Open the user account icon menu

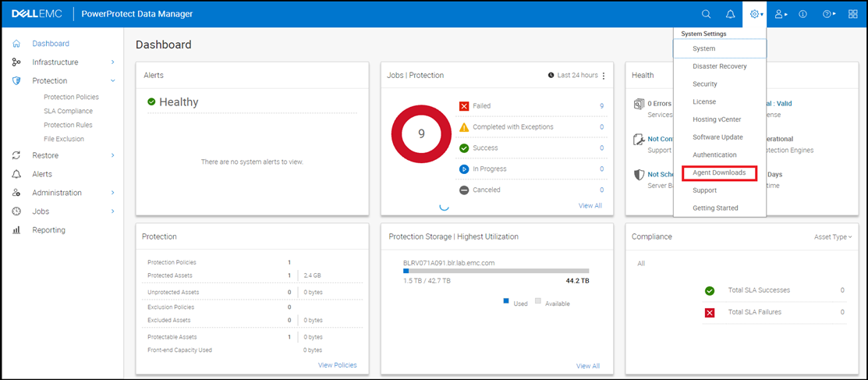tap(779, 14)
